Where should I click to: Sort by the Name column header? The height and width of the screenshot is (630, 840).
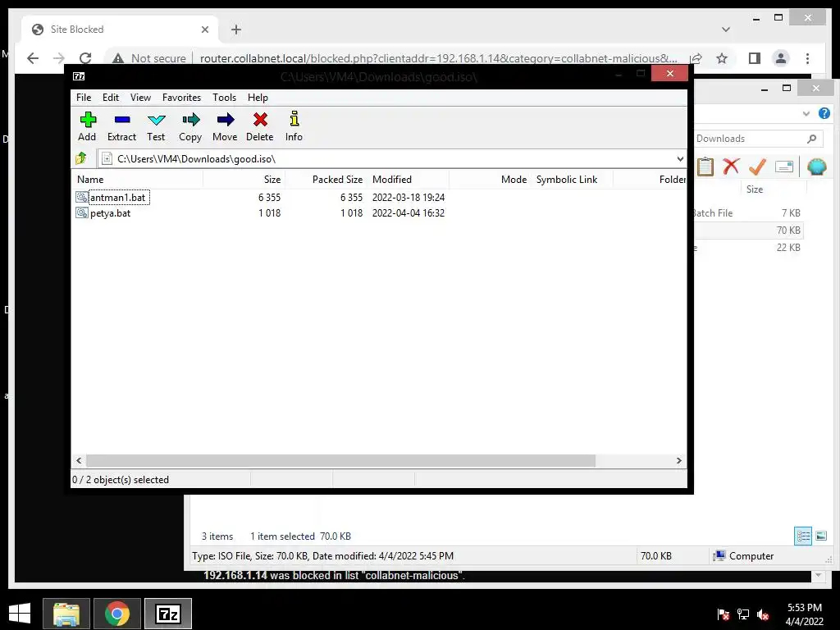137,180
